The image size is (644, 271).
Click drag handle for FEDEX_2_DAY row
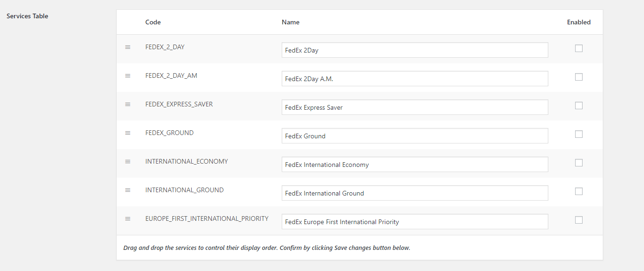pyautogui.click(x=127, y=47)
